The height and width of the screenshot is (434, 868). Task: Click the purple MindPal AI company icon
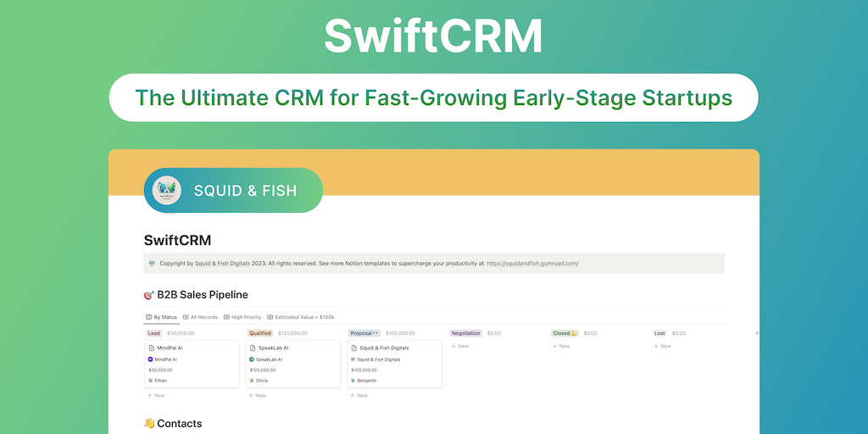coord(151,359)
